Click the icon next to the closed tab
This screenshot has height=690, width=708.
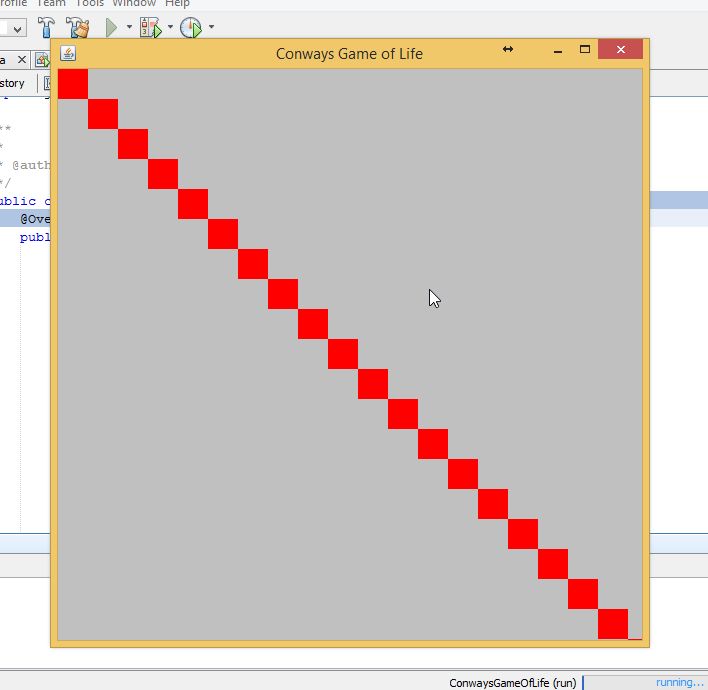42,60
